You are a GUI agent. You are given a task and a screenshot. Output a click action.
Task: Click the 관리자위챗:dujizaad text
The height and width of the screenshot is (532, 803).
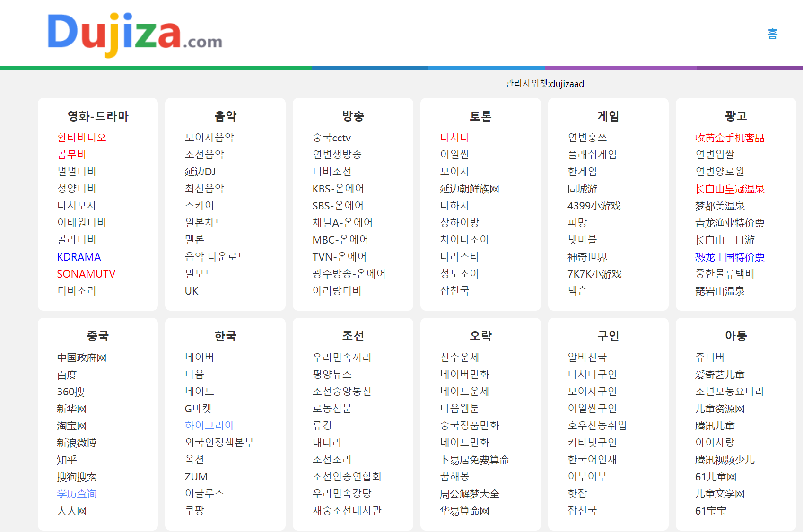point(545,84)
